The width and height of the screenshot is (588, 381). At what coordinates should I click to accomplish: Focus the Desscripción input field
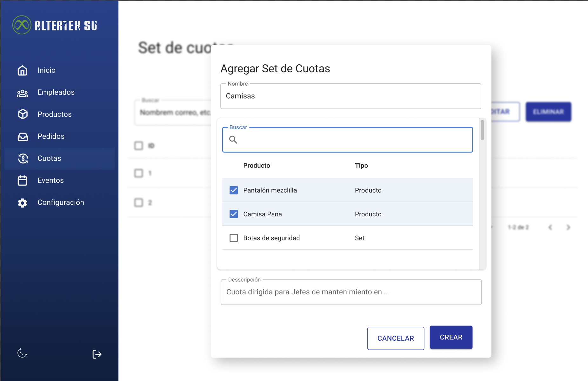point(351,292)
